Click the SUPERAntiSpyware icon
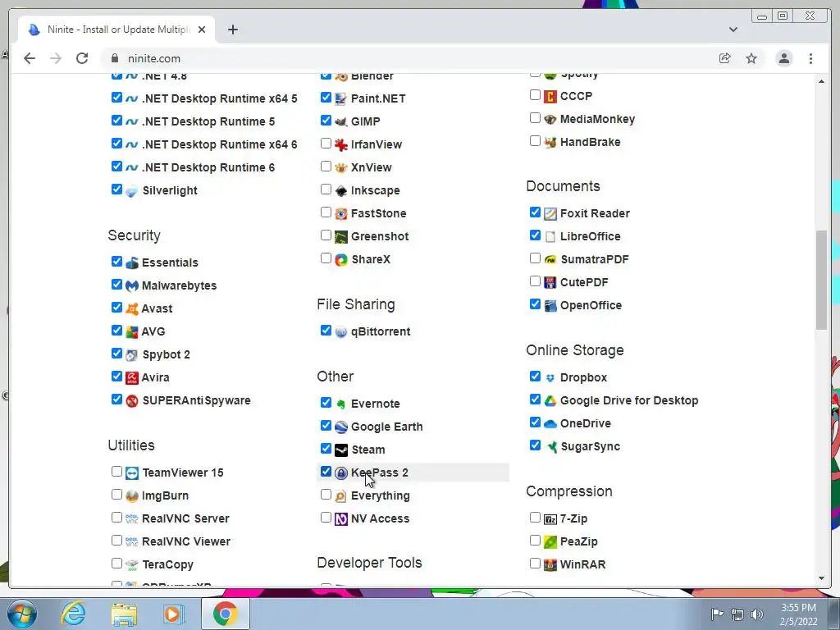 coord(132,400)
